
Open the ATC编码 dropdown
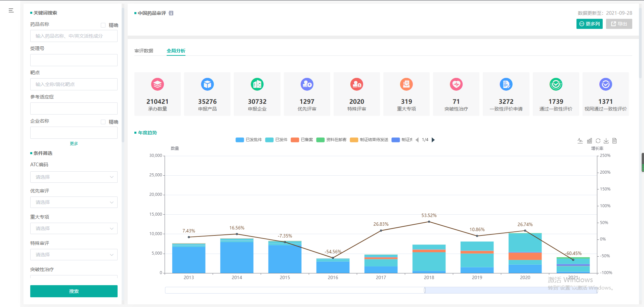[x=74, y=177]
